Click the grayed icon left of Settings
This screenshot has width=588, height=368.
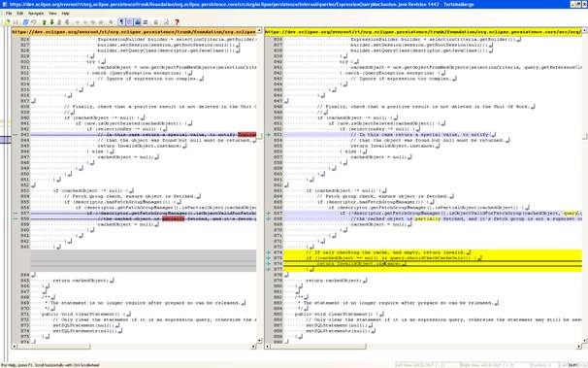click(x=155, y=22)
